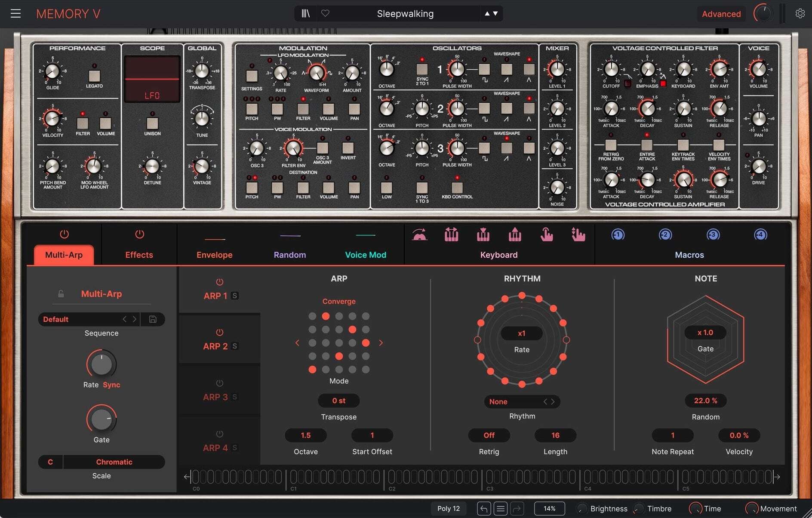This screenshot has width=812, height=518.
Task: Open the edit history list icon
Action: (x=501, y=509)
